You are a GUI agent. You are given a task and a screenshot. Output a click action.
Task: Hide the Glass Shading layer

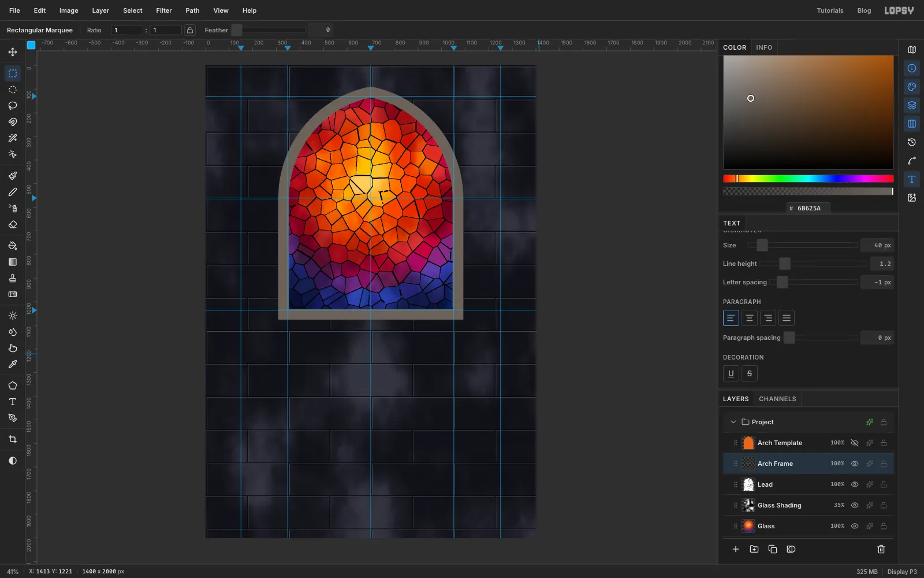855,505
